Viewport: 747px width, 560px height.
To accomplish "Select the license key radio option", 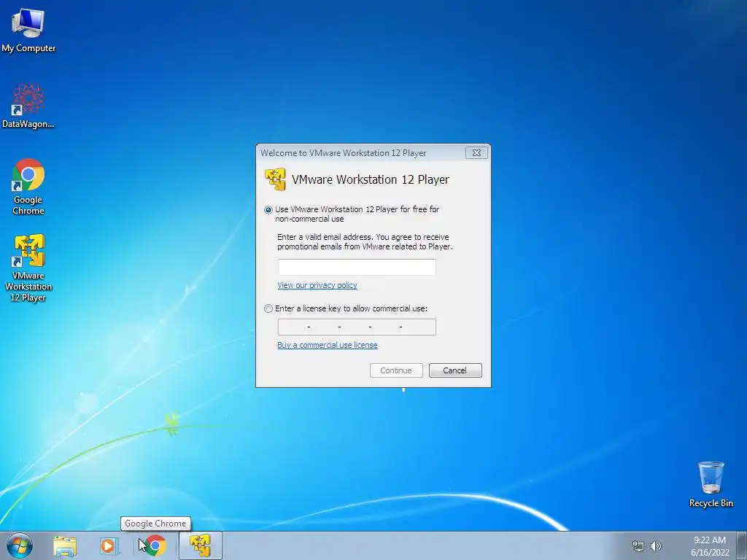I will point(268,308).
